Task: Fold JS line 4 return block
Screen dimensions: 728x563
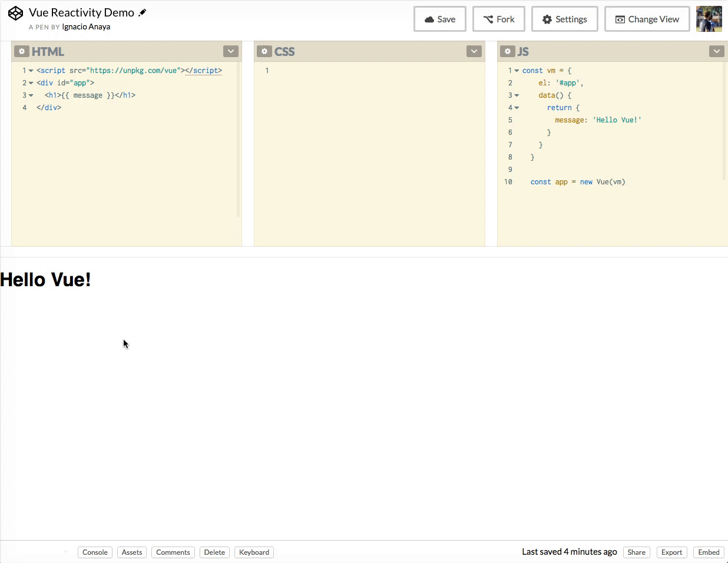Action: [x=517, y=108]
